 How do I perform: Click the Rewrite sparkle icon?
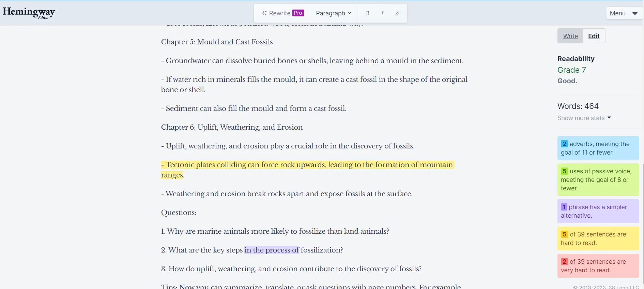(264, 13)
